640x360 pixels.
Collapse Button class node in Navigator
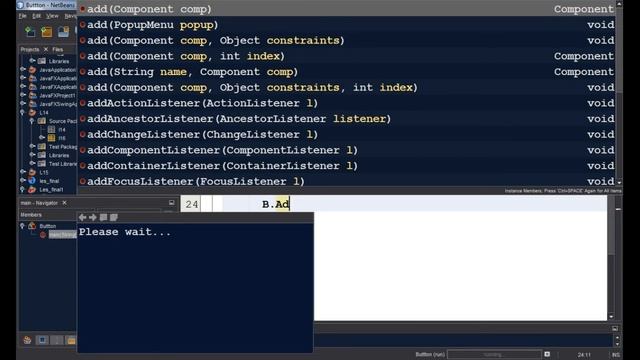[22, 226]
